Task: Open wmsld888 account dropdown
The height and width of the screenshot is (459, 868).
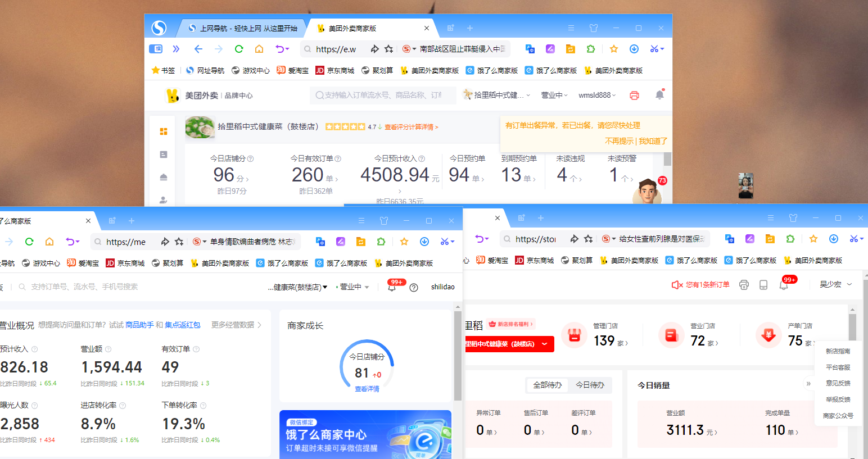Action: 597,95
